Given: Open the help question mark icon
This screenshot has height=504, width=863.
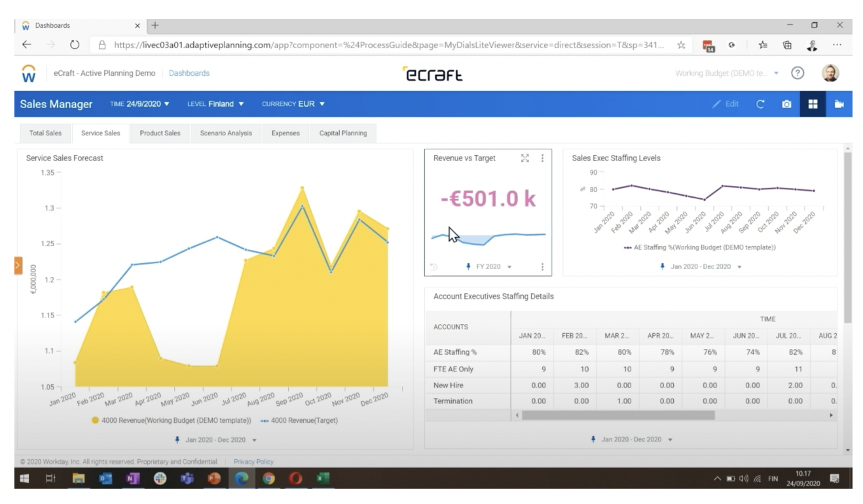Looking at the screenshot, I should tap(798, 73).
